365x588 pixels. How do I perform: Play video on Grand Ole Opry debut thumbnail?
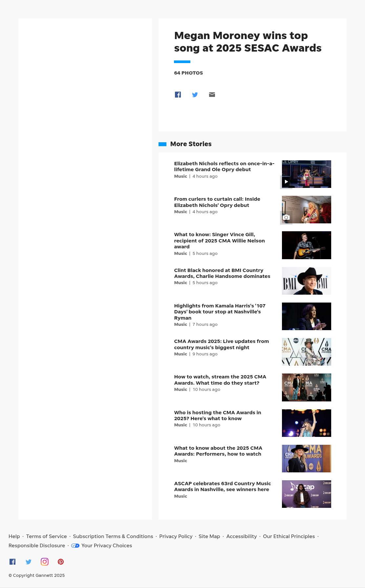[286, 182]
